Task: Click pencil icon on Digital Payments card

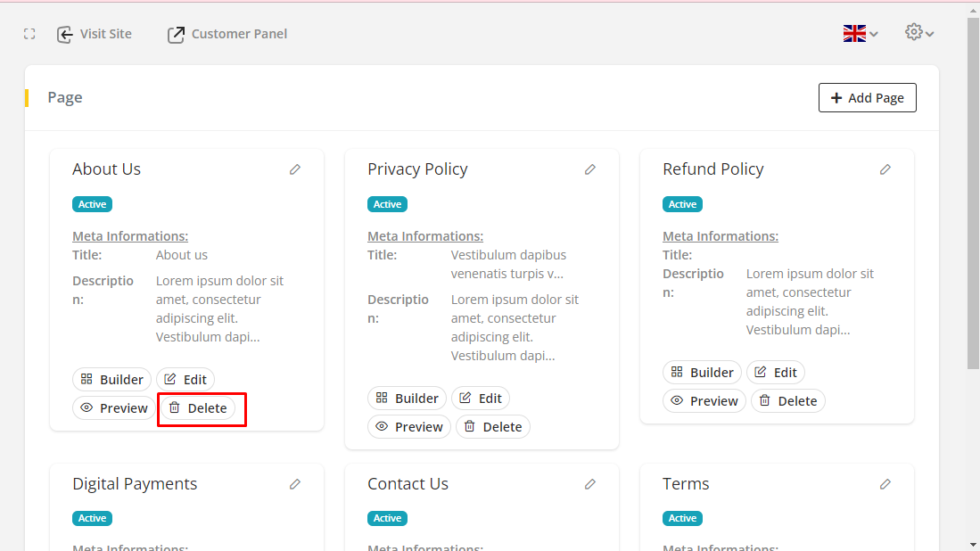Action: (x=295, y=484)
